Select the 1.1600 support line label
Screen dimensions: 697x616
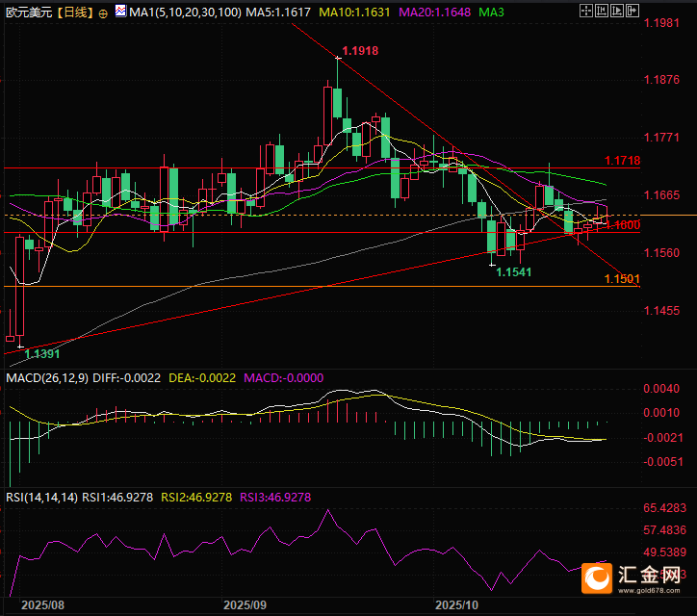click(x=623, y=225)
